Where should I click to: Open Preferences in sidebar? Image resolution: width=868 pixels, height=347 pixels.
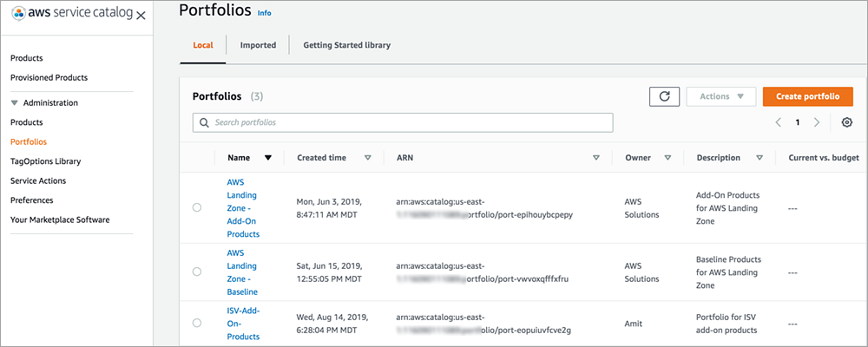pyautogui.click(x=32, y=200)
